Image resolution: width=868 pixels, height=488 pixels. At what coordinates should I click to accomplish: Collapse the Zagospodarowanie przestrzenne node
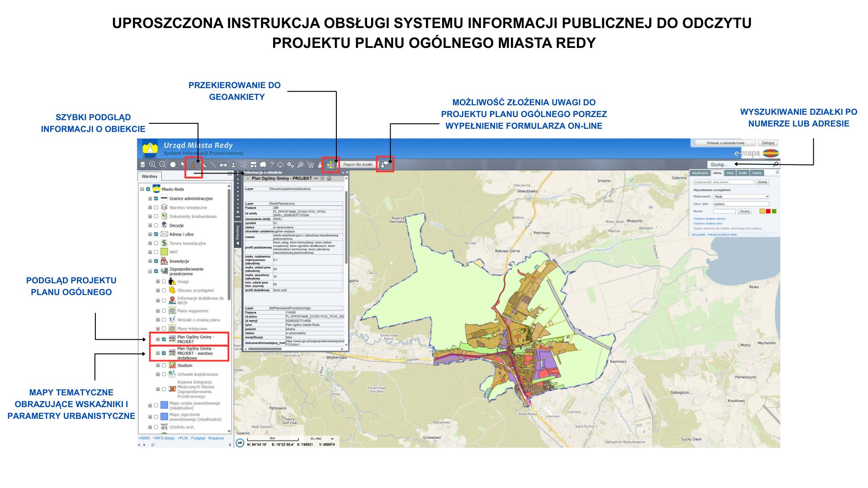(x=150, y=271)
